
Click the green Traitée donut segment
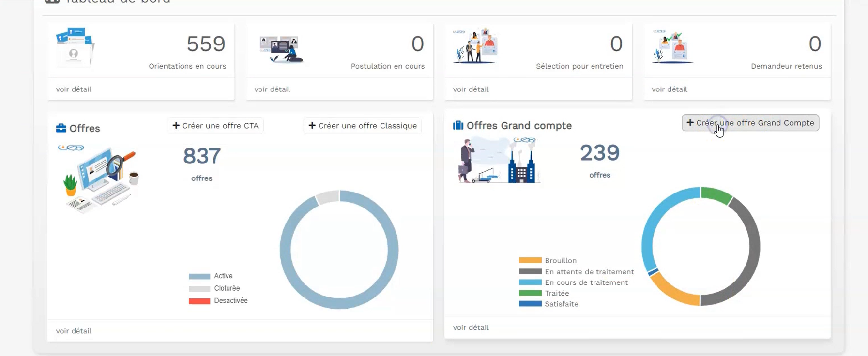click(716, 194)
